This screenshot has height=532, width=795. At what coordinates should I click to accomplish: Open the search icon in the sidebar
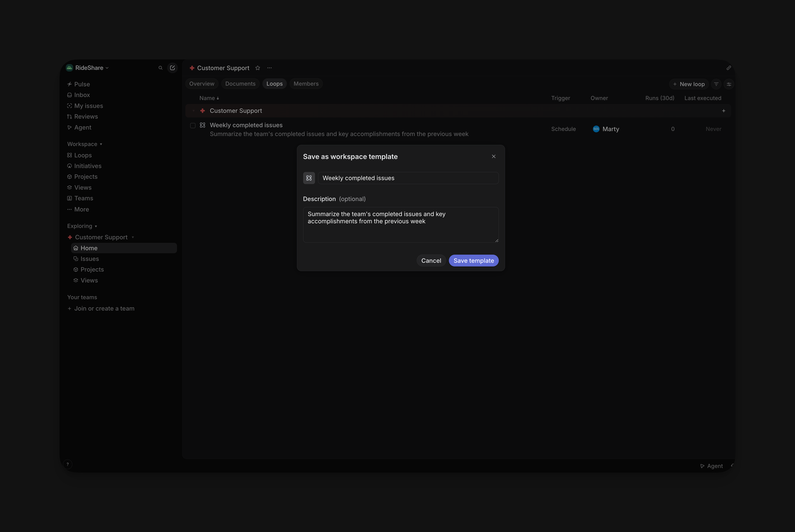(160, 68)
